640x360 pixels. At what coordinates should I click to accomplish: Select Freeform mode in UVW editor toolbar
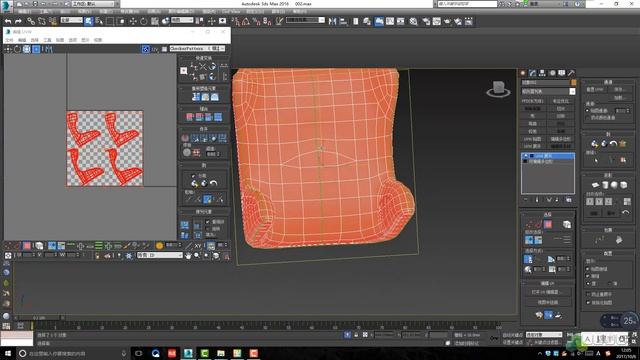click(x=36, y=49)
